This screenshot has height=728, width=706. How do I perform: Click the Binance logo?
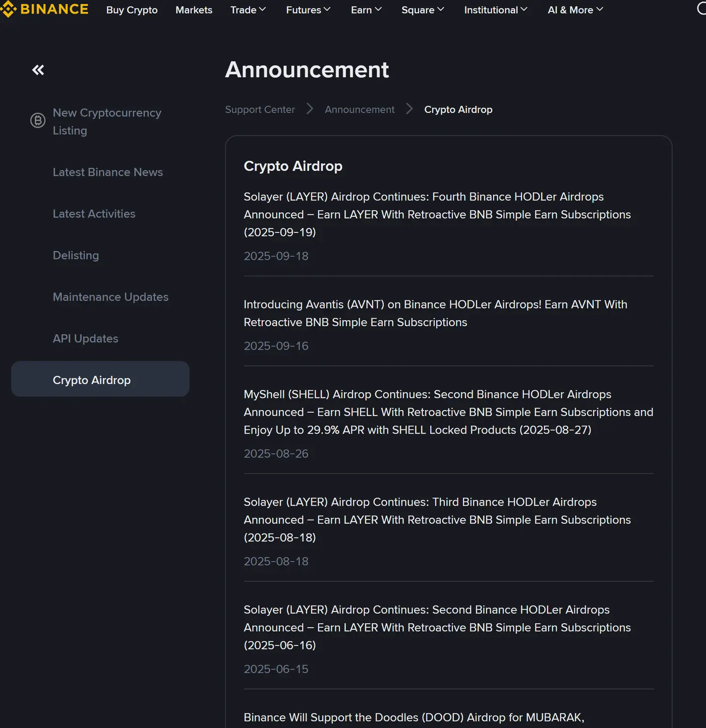[44, 10]
